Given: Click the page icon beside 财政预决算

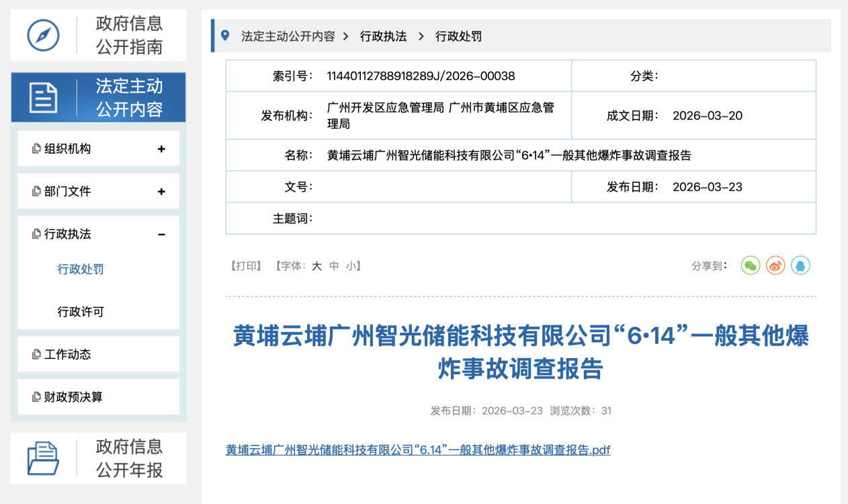Looking at the screenshot, I should [38, 396].
